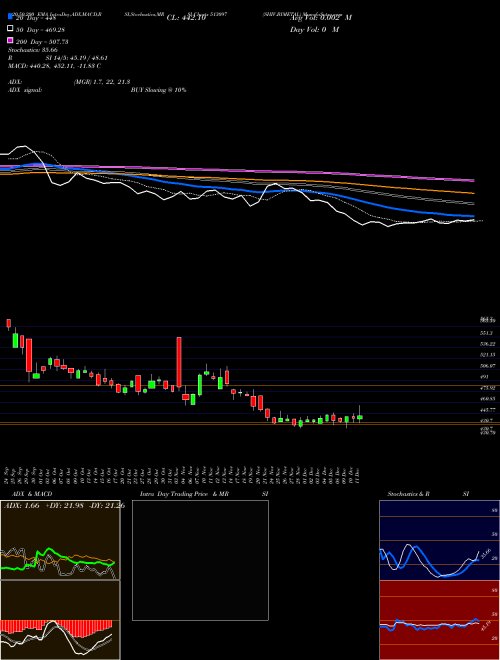The width and height of the screenshot is (500, 660).
Task: Click the tall green candlestick after the early-November drop
Action: click(200, 385)
